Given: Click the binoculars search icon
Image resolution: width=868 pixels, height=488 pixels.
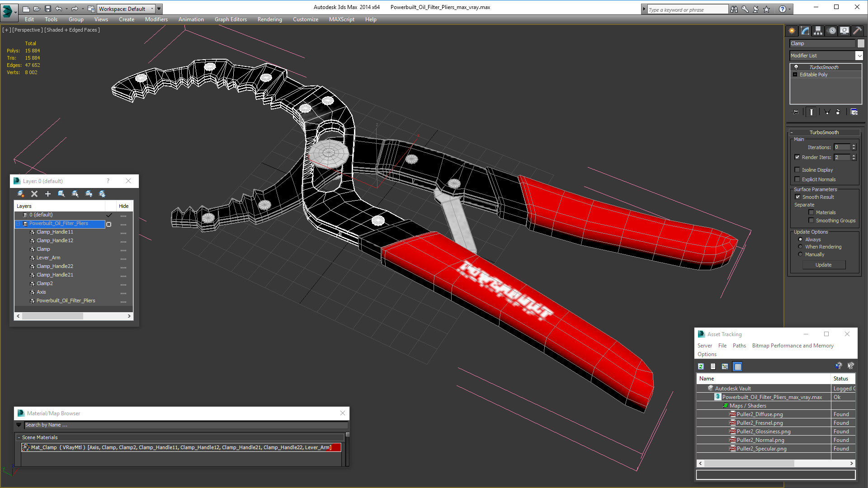Looking at the screenshot, I should tap(734, 9).
